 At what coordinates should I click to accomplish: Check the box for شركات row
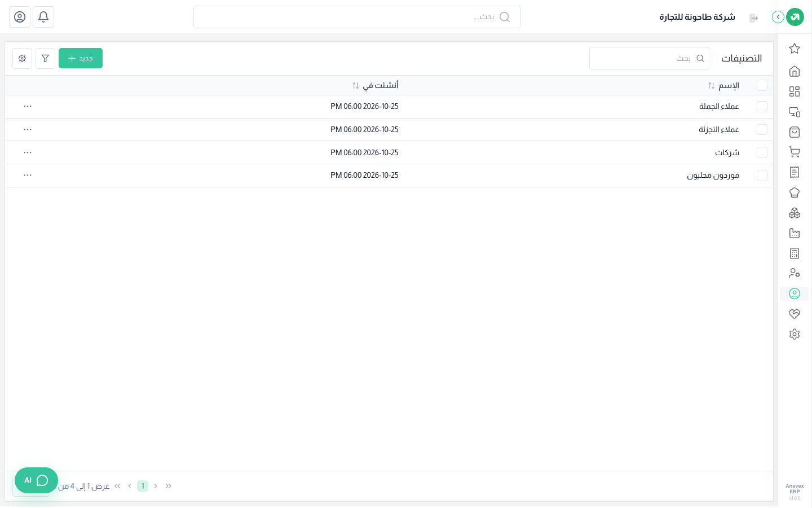click(x=762, y=152)
